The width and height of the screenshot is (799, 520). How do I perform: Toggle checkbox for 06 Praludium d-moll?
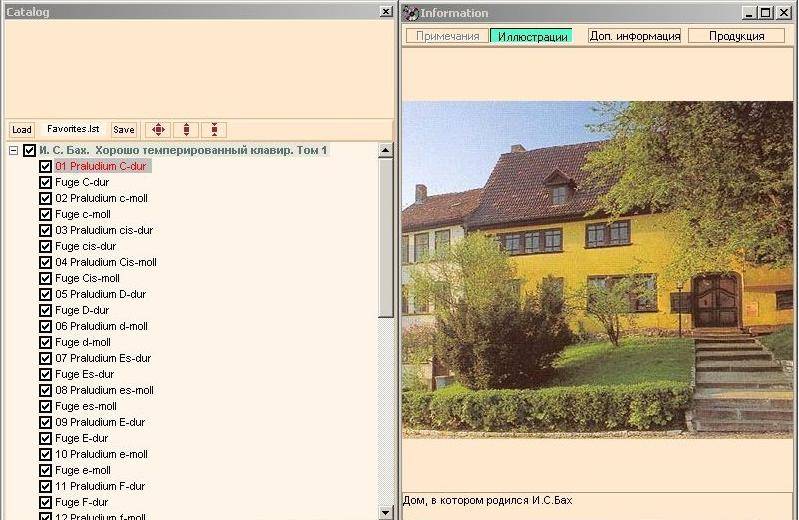(x=45, y=326)
